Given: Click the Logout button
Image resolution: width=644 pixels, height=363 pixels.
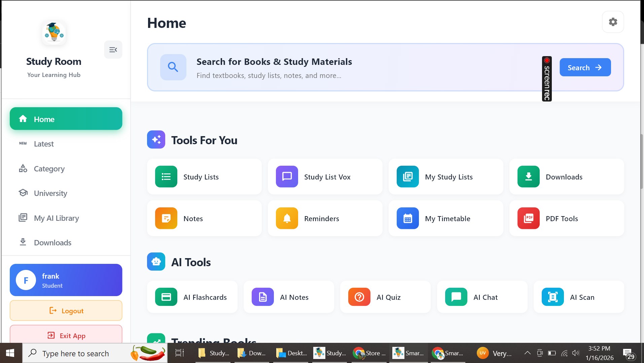Looking at the screenshot, I should [66, 311].
